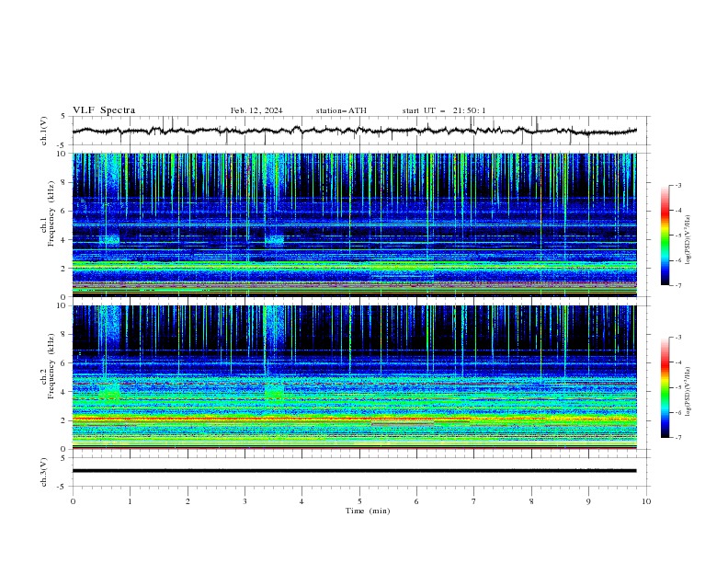The width and height of the screenshot is (728, 563).
Task: Click the ch.1 top waveform trace panel
Action: [x=360, y=131]
